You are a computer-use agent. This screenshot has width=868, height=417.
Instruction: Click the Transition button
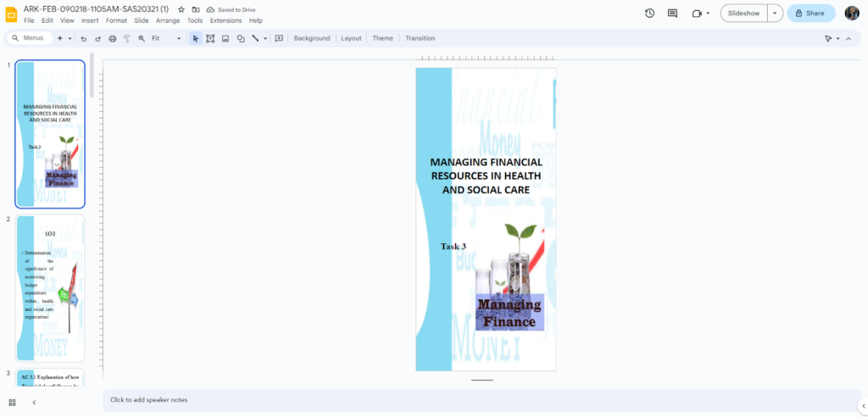tap(420, 38)
